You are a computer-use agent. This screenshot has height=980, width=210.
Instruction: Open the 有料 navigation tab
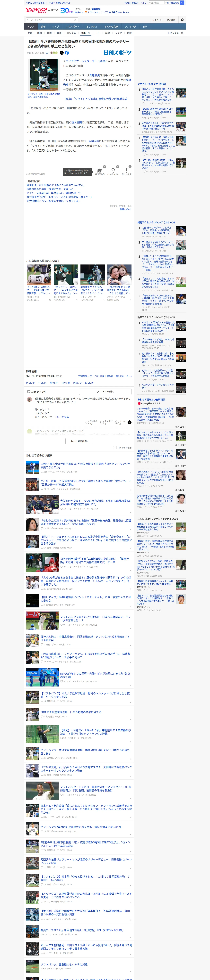click(145, 27)
